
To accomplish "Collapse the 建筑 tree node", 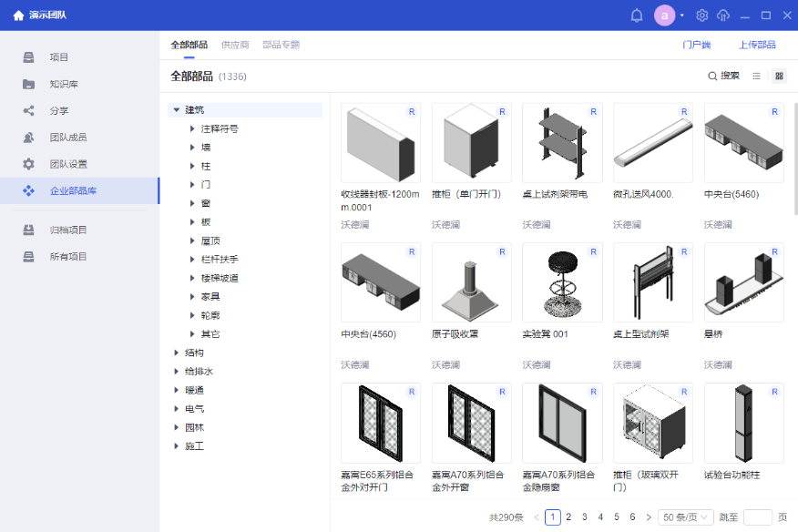I will click(176, 110).
